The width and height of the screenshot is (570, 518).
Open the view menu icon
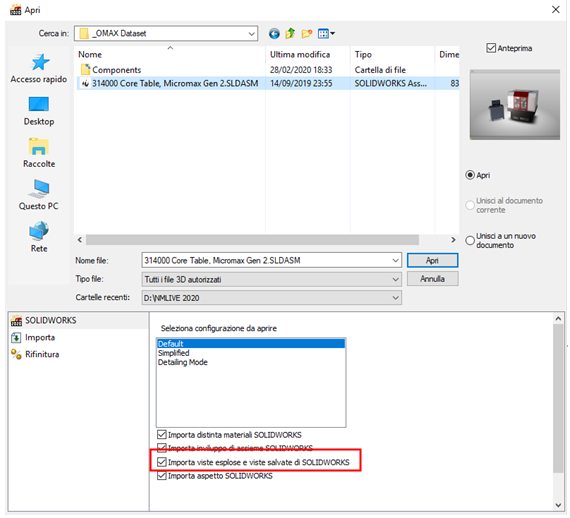(326, 34)
